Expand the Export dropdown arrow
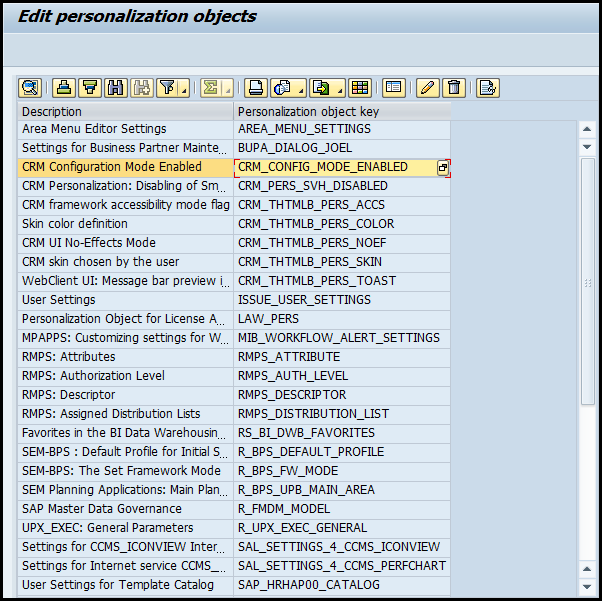Viewport: 602px width, 601px height. click(340, 91)
